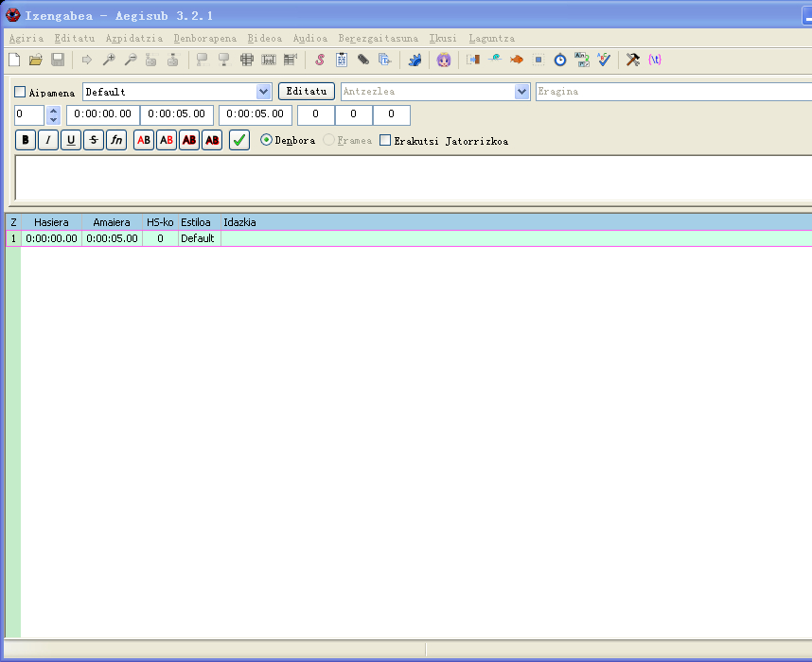Commit the line with green checkmark button
The height and width of the screenshot is (662, 812).
click(239, 140)
